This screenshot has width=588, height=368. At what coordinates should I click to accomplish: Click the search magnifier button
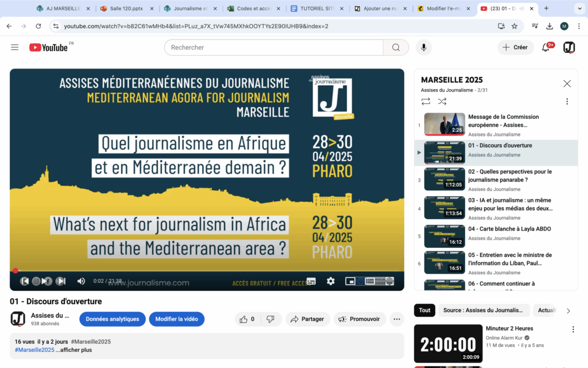coord(396,47)
